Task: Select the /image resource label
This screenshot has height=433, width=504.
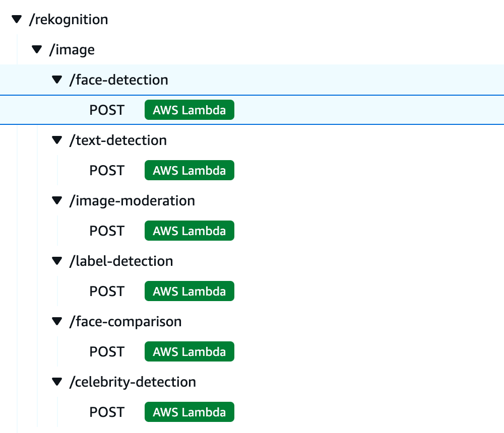Action: coord(72,50)
